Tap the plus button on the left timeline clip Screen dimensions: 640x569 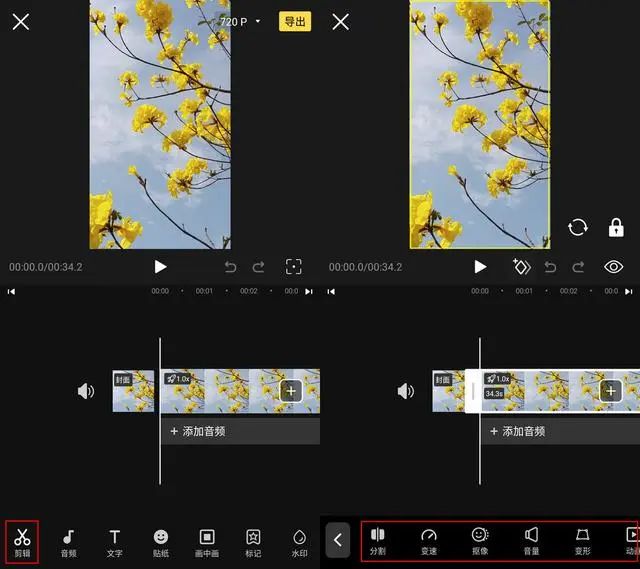point(291,391)
